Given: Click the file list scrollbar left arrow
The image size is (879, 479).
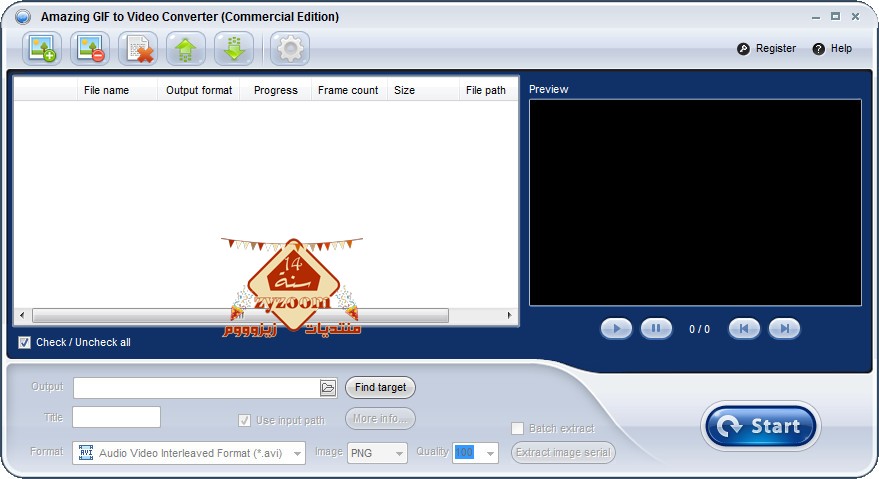Looking at the screenshot, I should (x=22, y=315).
